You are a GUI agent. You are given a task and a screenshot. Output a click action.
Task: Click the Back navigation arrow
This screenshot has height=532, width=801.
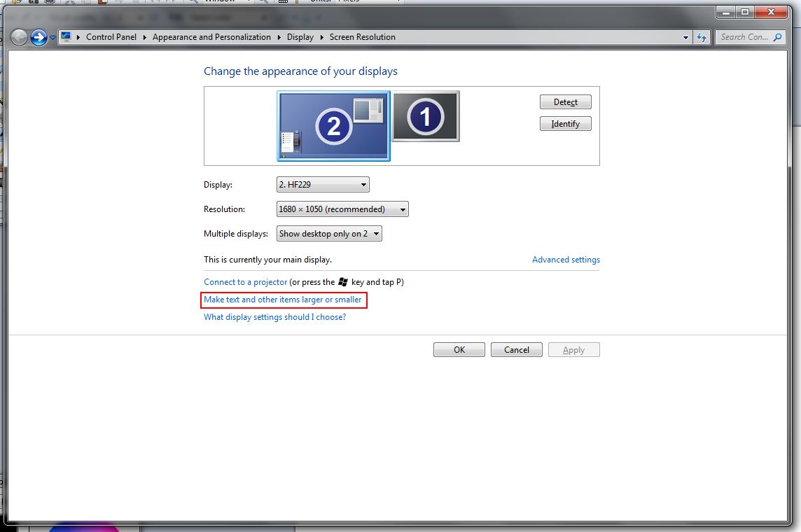pos(19,37)
